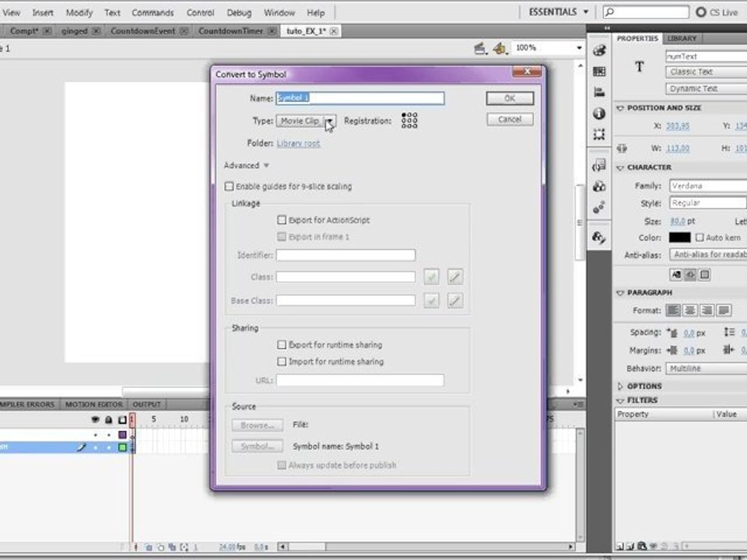Check Always update before publish
The height and width of the screenshot is (560, 747).
pos(282,465)
